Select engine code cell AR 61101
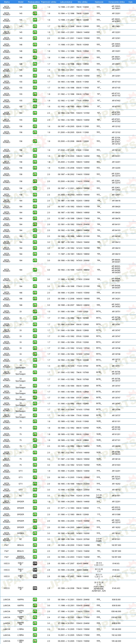 (x=116, y=422)
